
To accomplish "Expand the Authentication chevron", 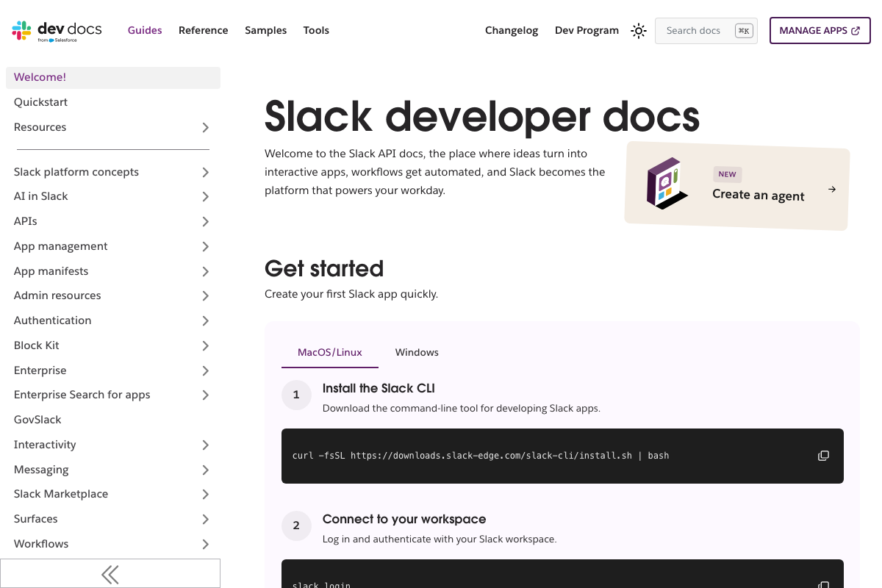I will 206,320.
